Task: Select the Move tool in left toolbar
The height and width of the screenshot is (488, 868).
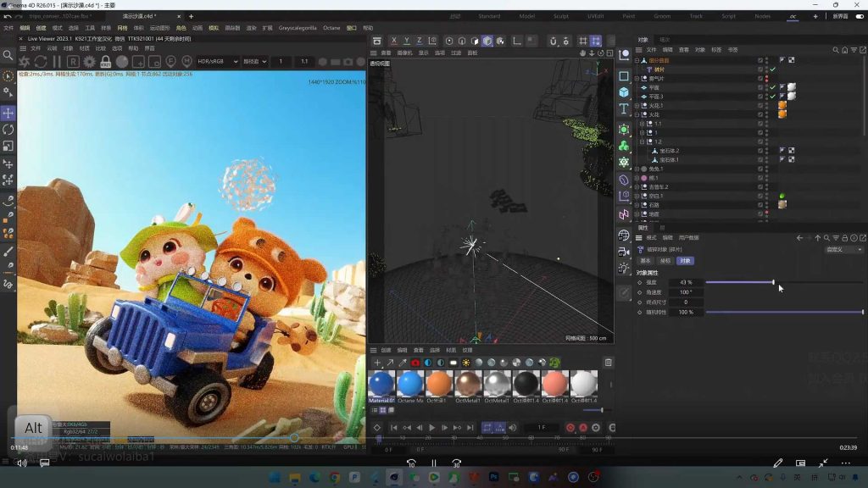Action: coord(8,113)
